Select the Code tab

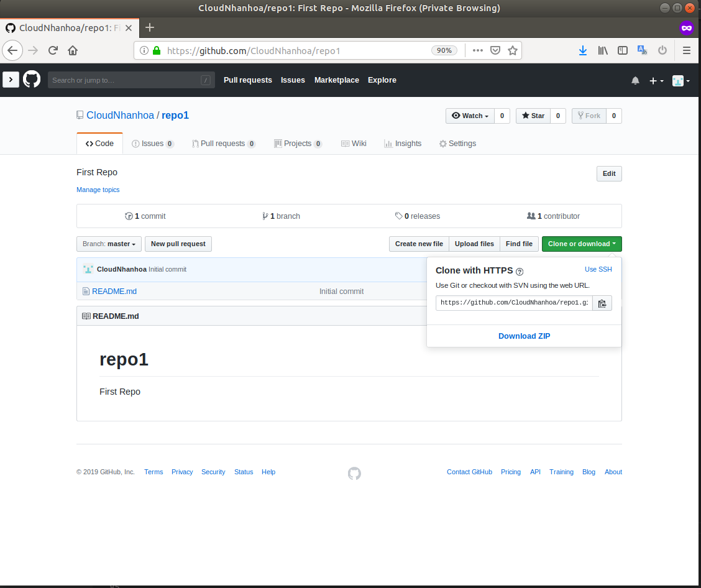(x=99, y=144)
